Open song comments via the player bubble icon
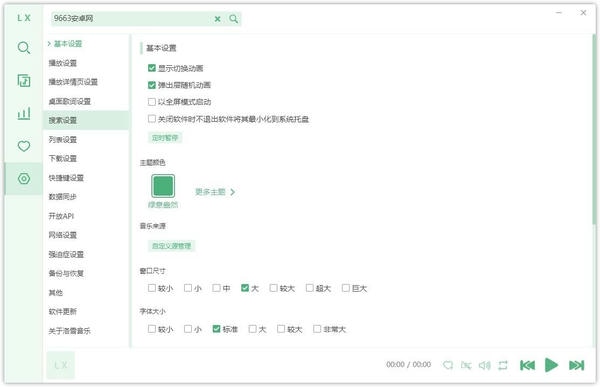 tap(448, 365)
